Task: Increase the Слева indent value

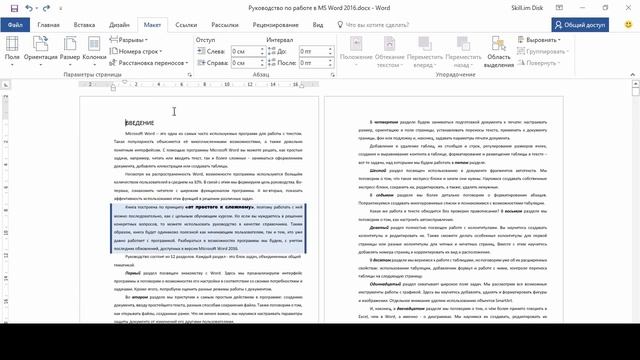Action: 262,49
